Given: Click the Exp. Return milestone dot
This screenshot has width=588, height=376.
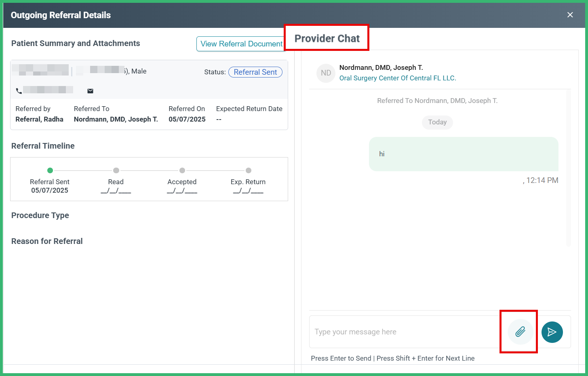Looking at the screenshot, I should coord(248,170).
